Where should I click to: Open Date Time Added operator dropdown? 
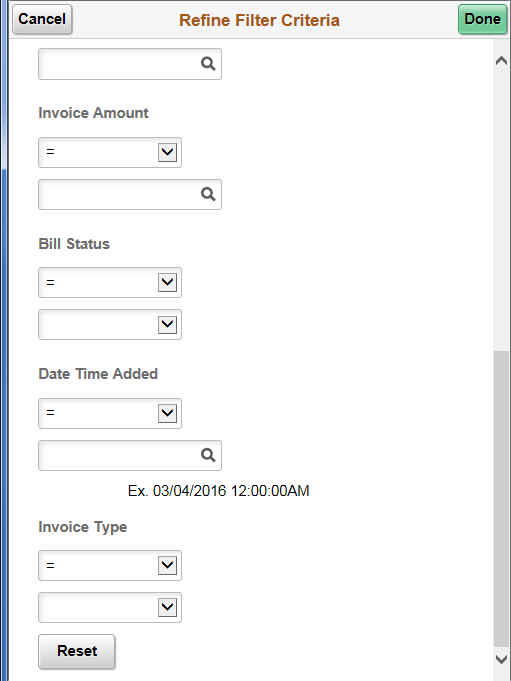(110, 413)
